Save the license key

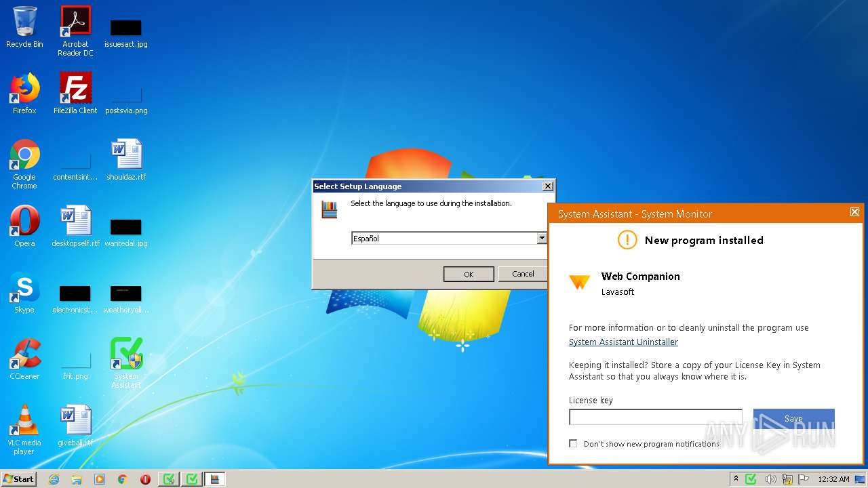pos(793,418)
